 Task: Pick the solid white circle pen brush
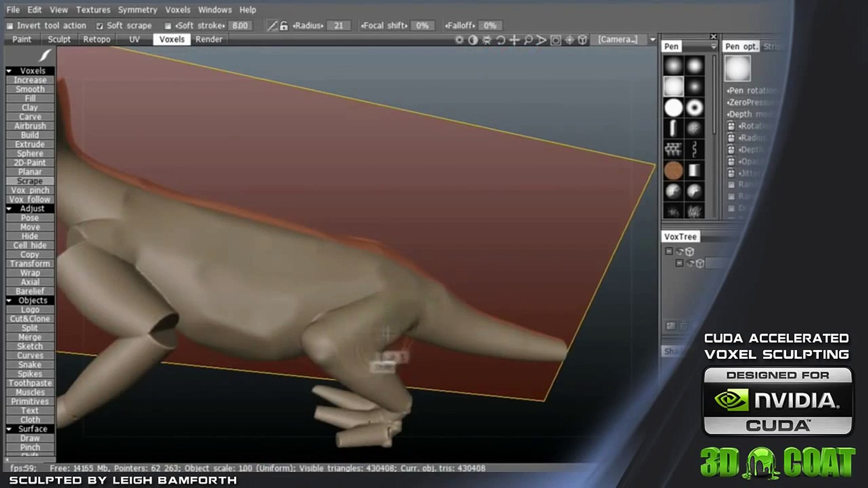[673, 108]
